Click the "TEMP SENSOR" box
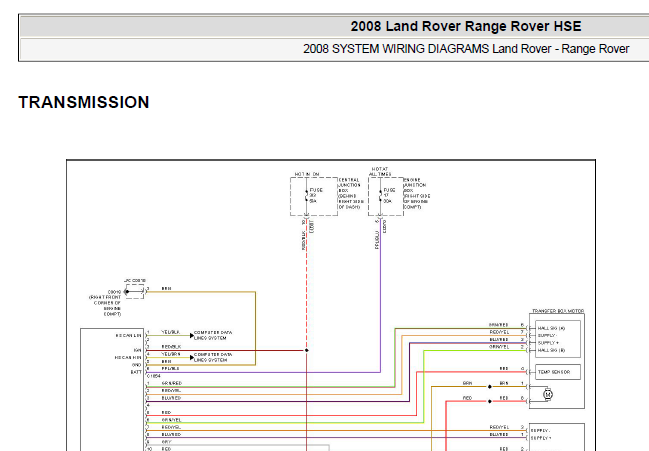 558,372
